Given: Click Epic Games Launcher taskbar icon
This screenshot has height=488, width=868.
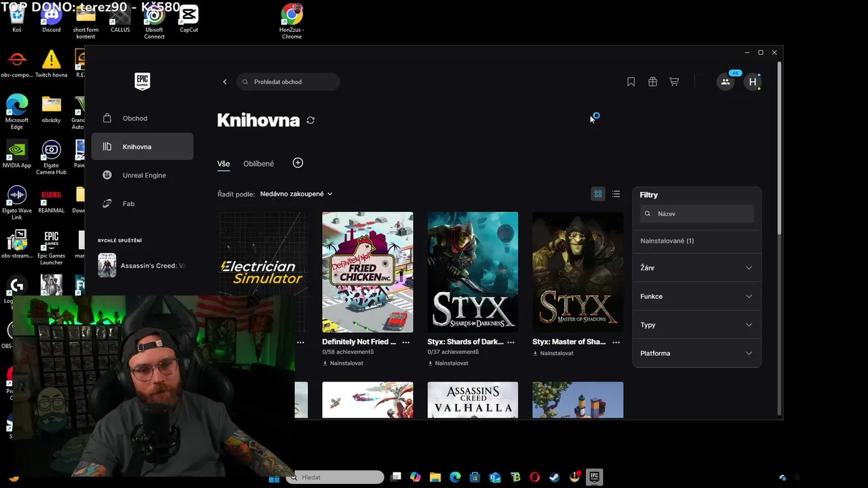Looking at the screenshot, I should tap(595, 477).
